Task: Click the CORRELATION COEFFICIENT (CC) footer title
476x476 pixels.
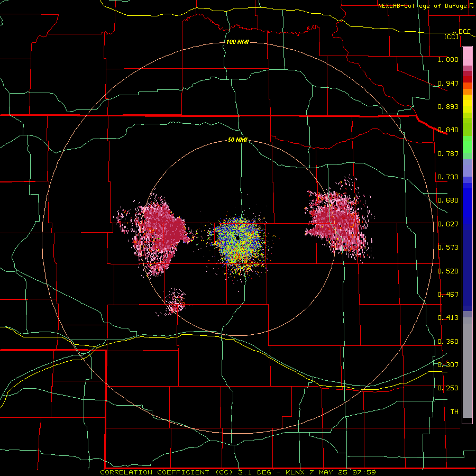Action: (167, 472)
